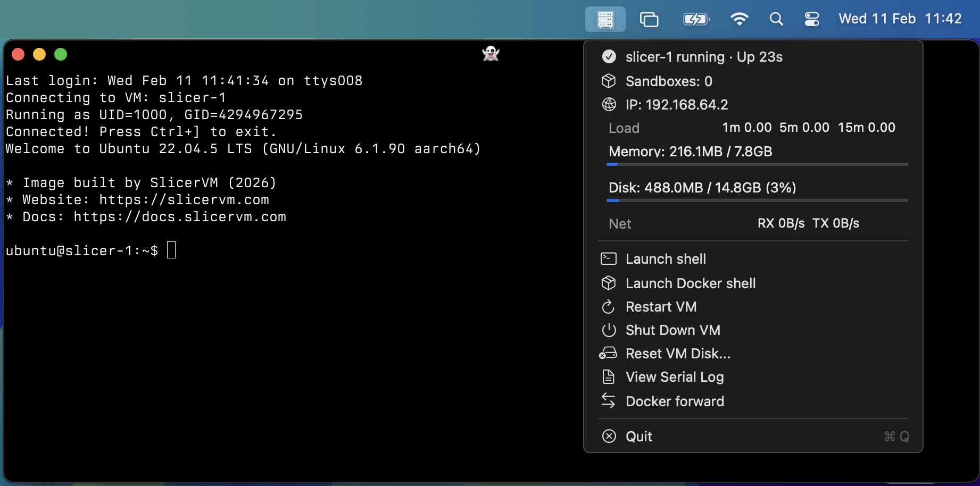Image resolution: width=980 pixels, height=486 pixels.
Task: Click the running checkmark next to slicer-1
Action: (609, 56)
